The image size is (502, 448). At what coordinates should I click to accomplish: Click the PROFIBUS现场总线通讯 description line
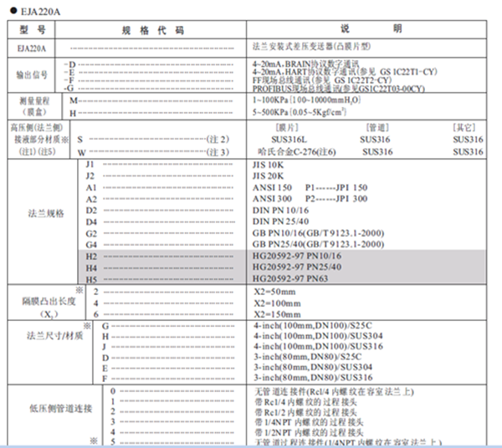tap(338, 89)
